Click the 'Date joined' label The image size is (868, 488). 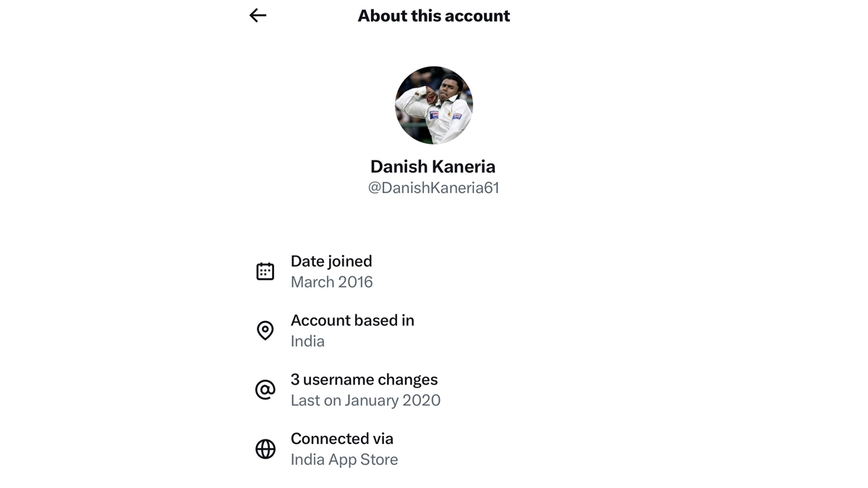coord(331,261)
